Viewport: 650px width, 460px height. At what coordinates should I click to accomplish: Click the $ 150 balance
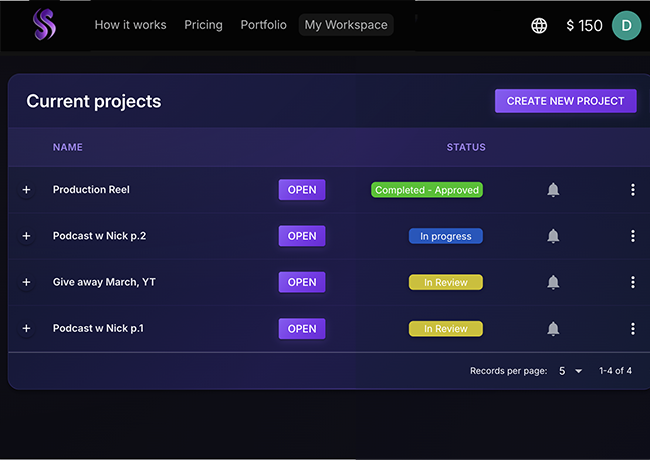(584, 25)
